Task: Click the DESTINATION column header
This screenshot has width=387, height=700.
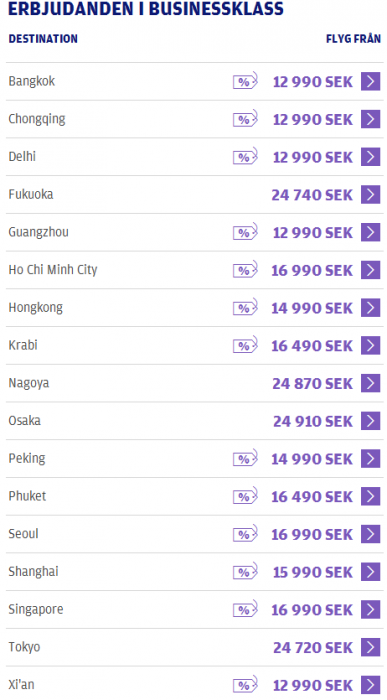Action: click(x=43, y=39)
